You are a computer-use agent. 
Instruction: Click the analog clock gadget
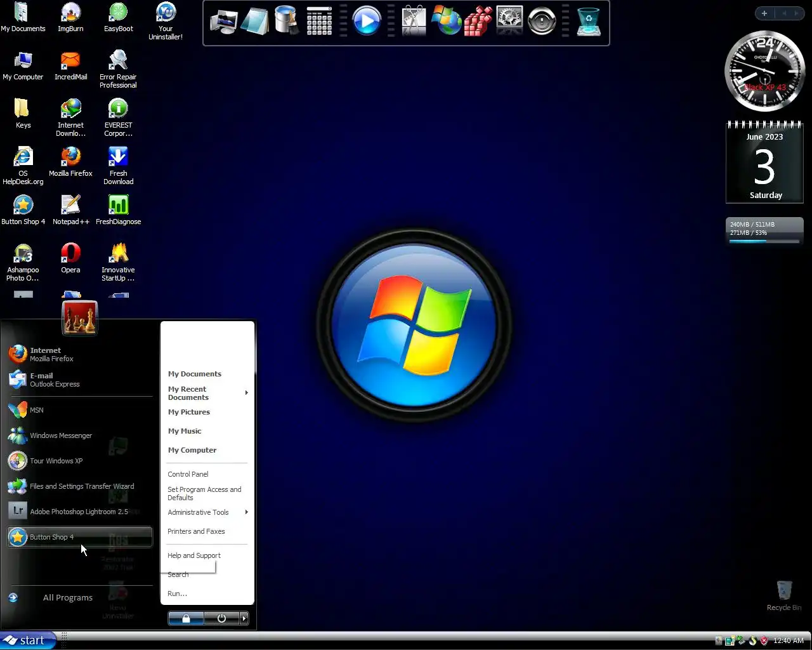[x=764, y=71]
